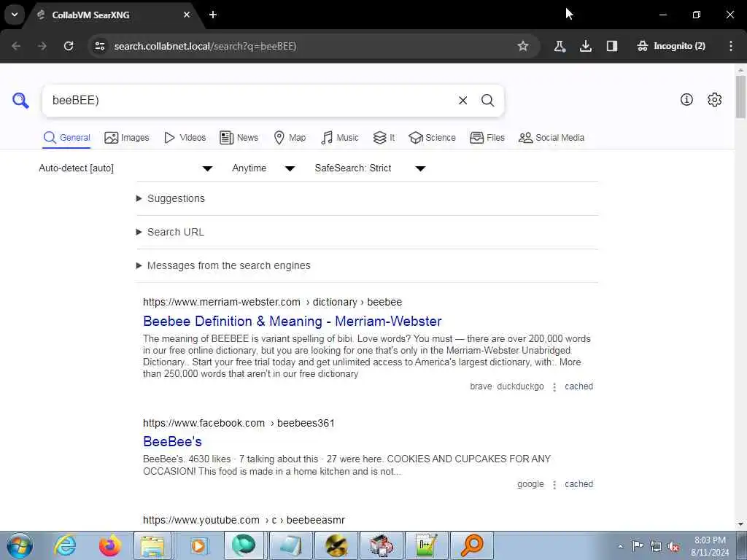Screen dimensions: 747x560
Task: Open Chrome three-dot menu
Action: point(731,46)
